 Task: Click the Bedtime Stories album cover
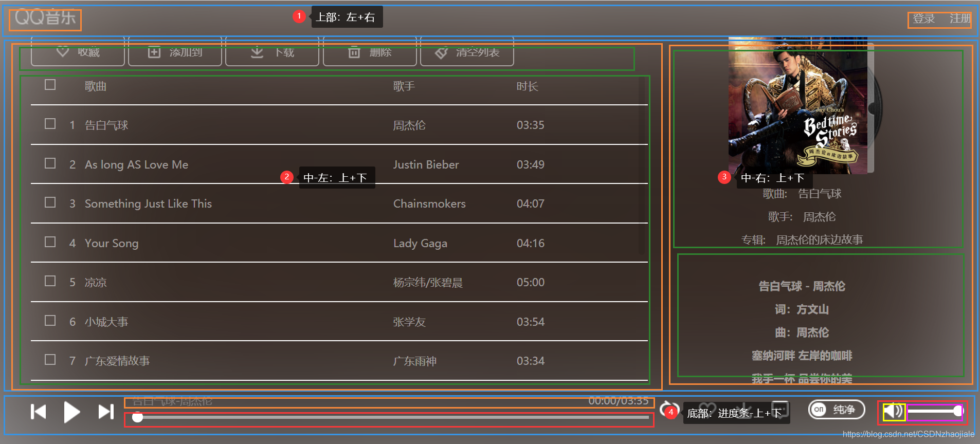798,105
